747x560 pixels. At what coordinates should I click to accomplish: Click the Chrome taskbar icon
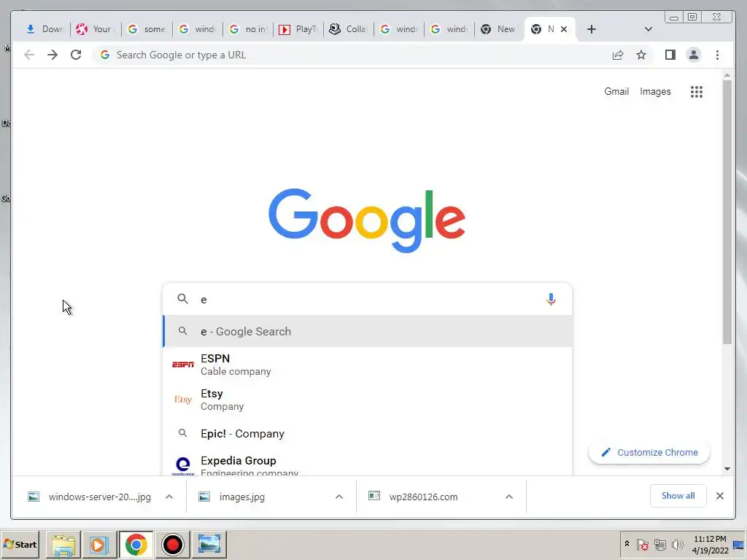[x=136, y=544]
